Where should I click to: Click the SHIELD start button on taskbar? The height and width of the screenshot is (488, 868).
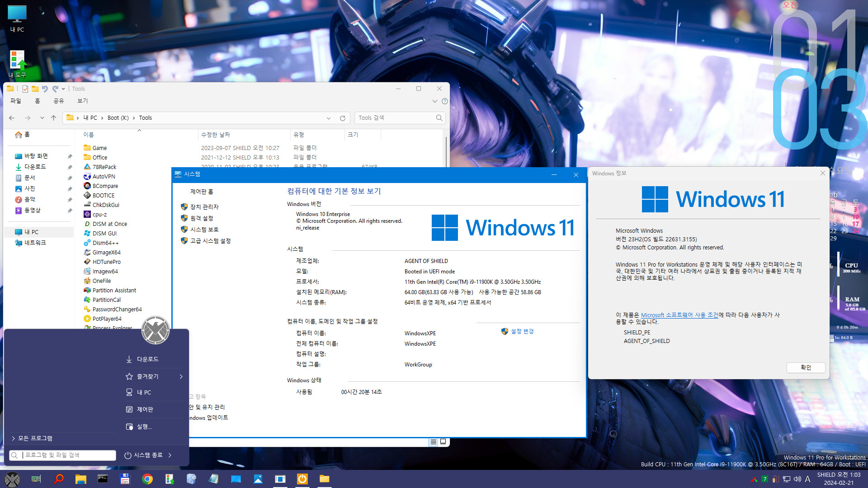tap(12, 479)
